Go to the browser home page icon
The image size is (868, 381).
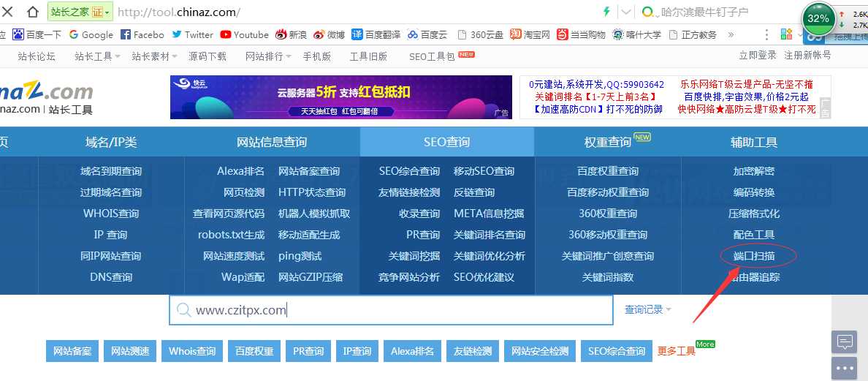click(33, 12)
